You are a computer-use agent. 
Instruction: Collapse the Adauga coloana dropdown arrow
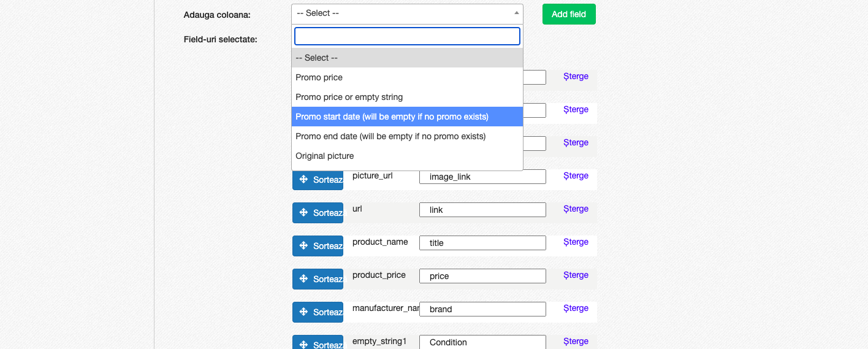pyautogui.click(x=516, y=13)
